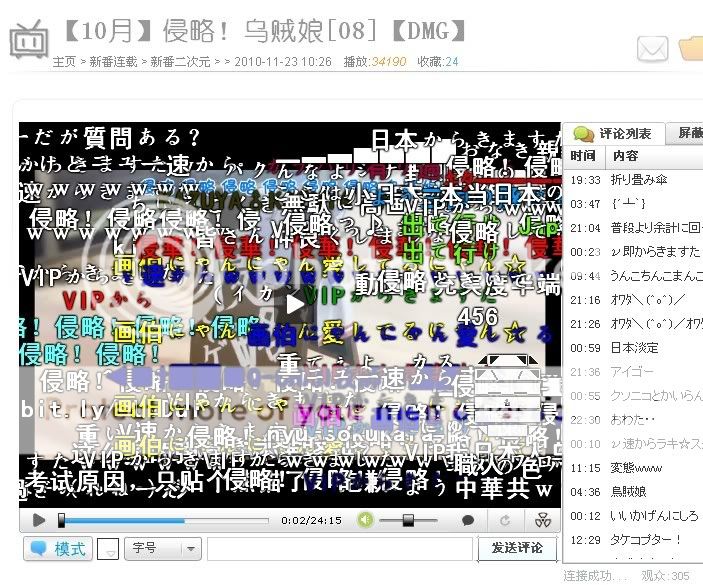Select the comment row タケコプター！ at 12:29
Viewport: 703px width, 585px height.
633,540
